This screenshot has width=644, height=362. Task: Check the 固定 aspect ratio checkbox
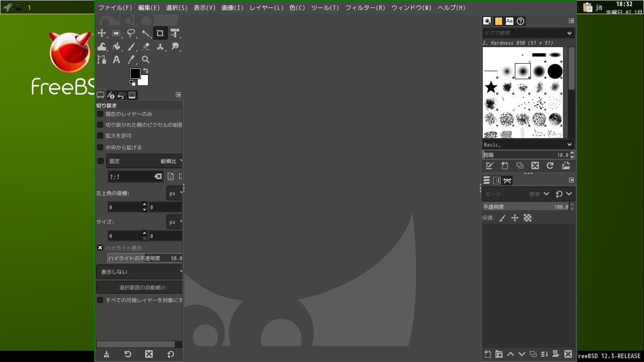[100, 161]
